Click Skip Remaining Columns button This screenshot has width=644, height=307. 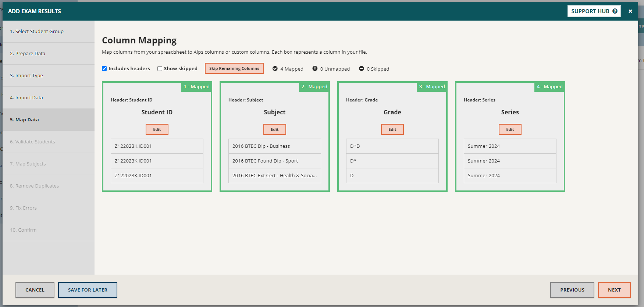point(234,68)
